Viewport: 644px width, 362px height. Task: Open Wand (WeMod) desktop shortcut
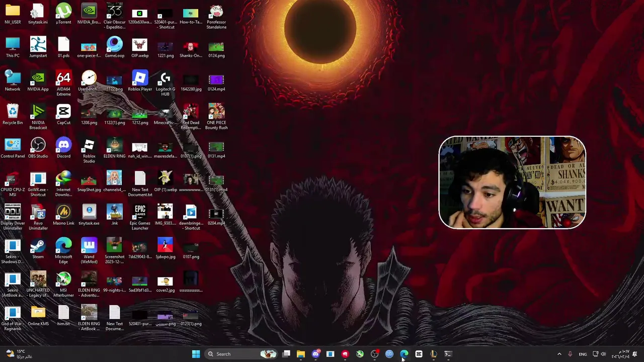[89, 251]
